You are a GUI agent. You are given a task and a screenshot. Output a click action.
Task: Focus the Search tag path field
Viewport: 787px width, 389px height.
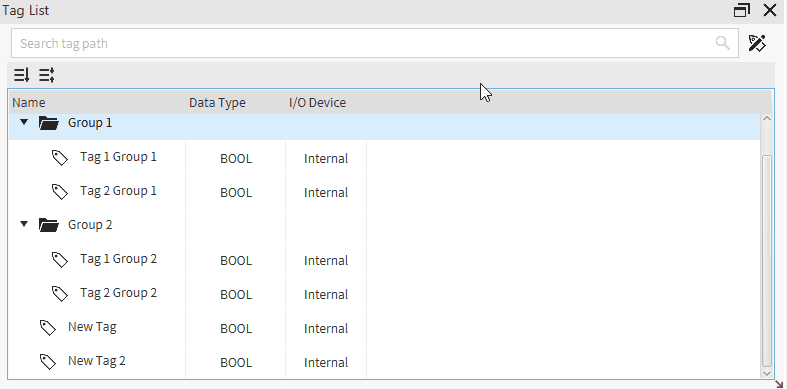(x=374, y=43)
